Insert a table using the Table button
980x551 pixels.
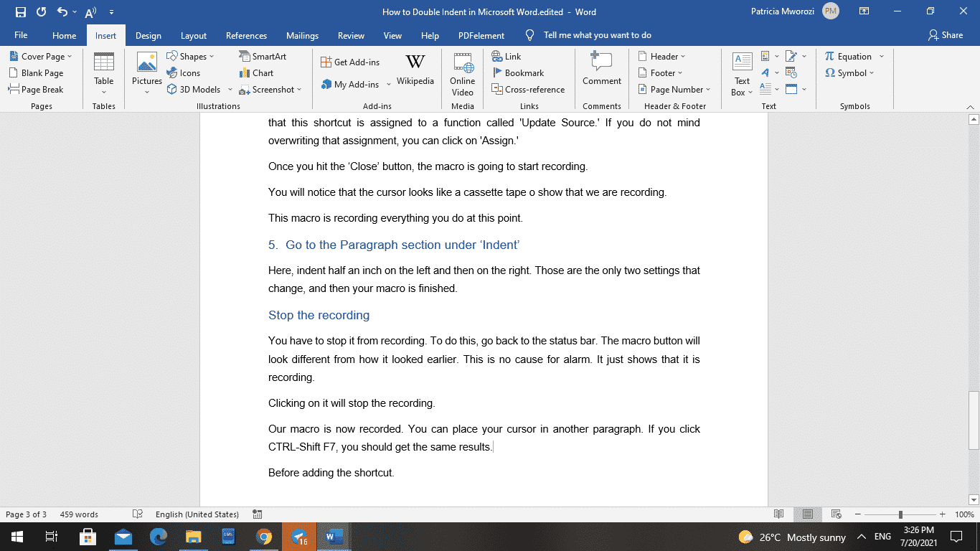(x=104, y=73)
